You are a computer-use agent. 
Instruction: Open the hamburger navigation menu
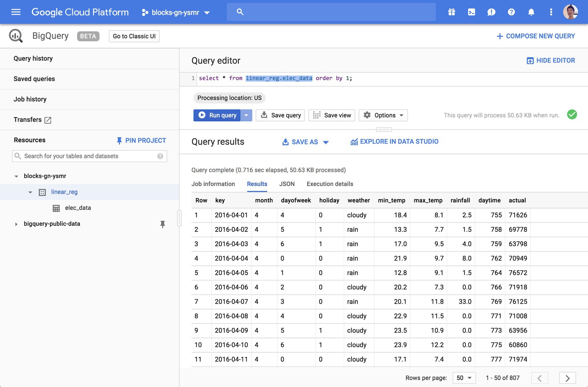16,12
